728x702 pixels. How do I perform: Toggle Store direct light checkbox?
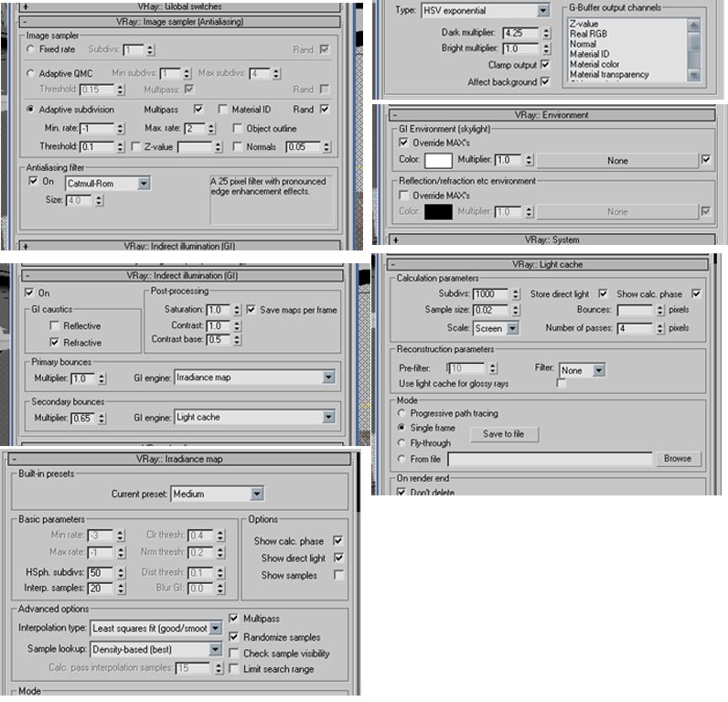point(603,293)
